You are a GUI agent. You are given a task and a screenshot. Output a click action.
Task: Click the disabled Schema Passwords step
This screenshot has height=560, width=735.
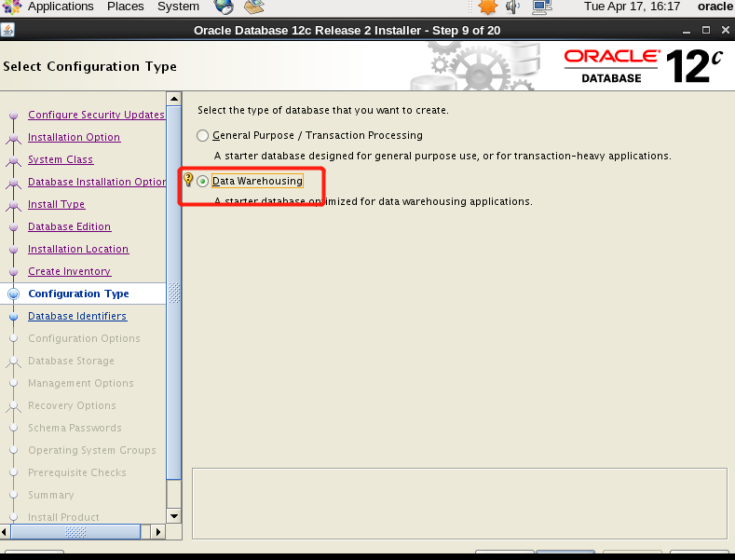[x=75, y=429]
